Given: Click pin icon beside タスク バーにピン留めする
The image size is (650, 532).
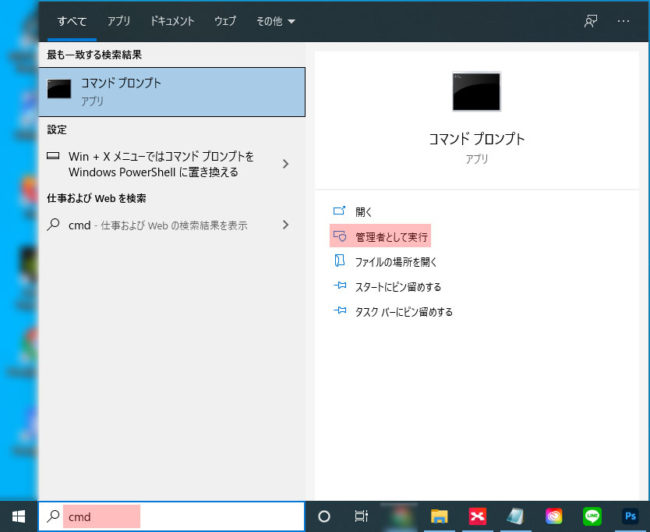Looking at the screenshot, I should [x=340, y=310].
